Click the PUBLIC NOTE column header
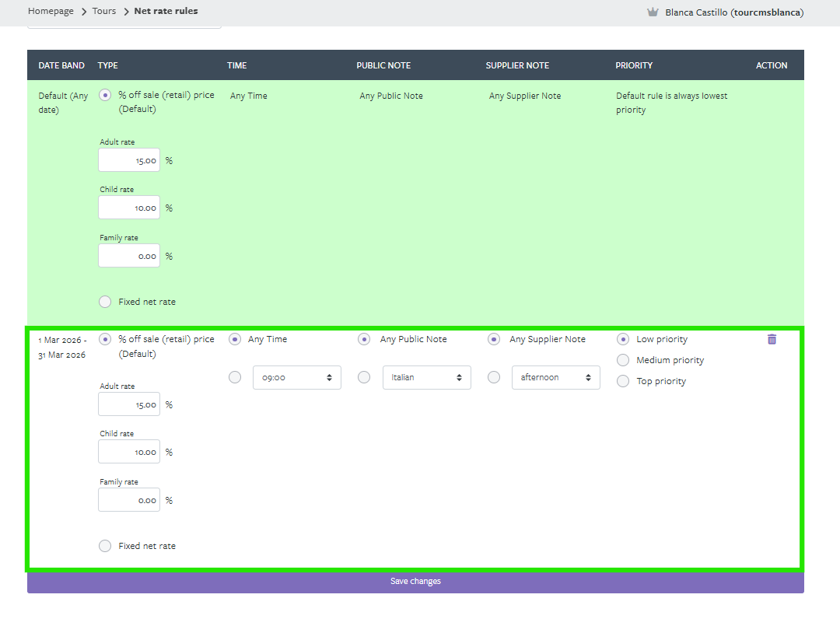840x619 pixels. 383,65
